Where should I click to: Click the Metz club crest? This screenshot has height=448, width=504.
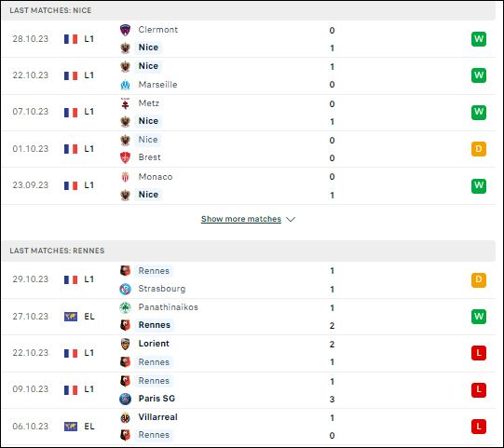[x=125, y=103]
